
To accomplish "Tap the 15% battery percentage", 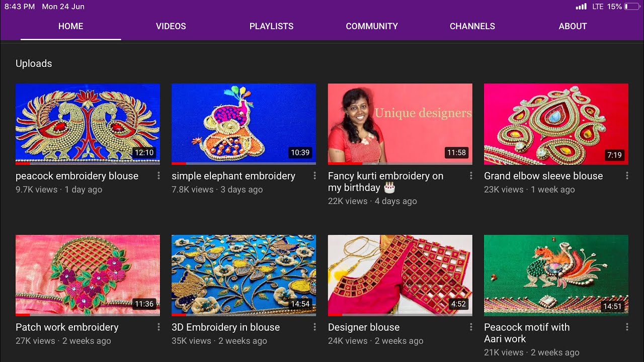I will click(x=614, y=7).
